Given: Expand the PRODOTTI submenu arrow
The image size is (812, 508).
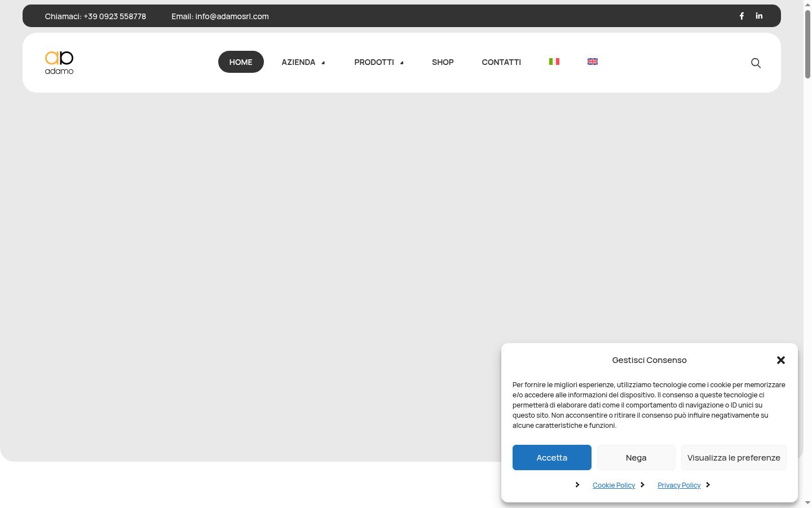Looking at the screenshot, I should (401, 63).
